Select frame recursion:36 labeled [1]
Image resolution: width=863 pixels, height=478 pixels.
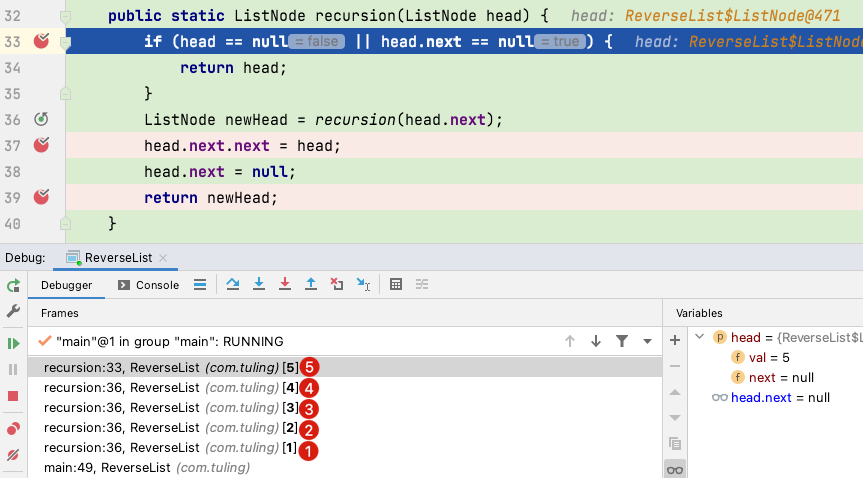[x=345, y=448]
